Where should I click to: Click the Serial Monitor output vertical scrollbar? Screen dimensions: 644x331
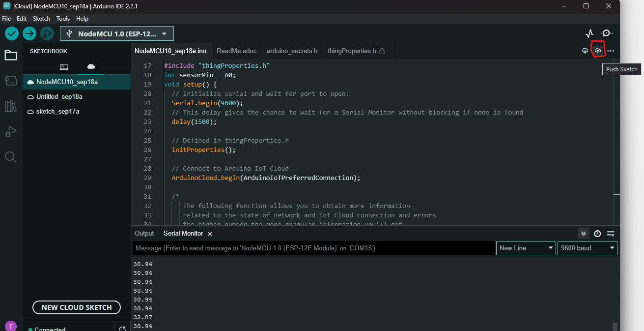click(x=615, y=327)
